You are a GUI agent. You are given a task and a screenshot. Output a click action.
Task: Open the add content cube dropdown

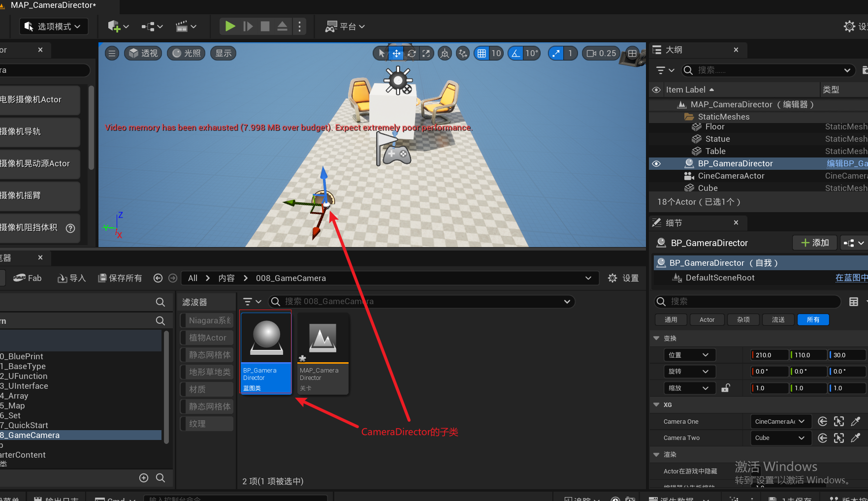pyautogui.click(x=118, y=27)
